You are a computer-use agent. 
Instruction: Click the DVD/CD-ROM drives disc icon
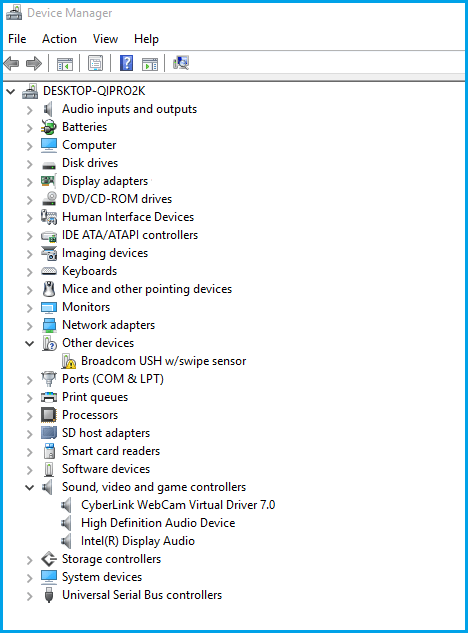click(49, 199)
